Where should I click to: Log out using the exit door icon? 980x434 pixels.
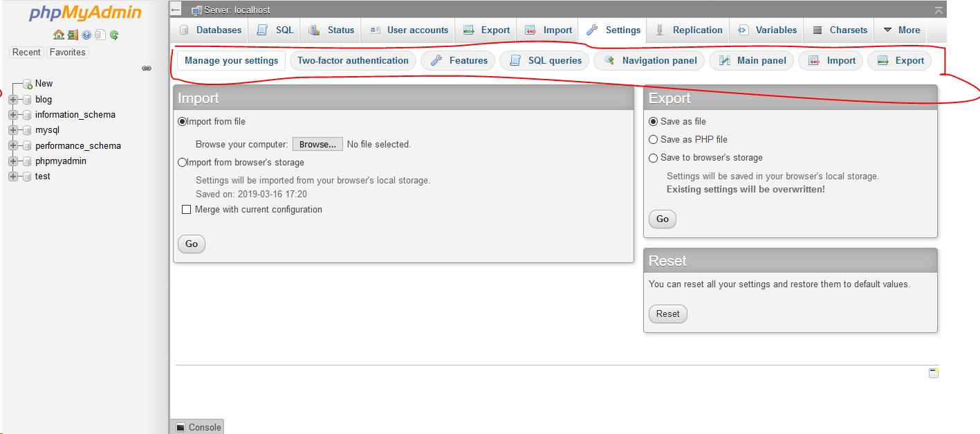[x=73, y=35]
